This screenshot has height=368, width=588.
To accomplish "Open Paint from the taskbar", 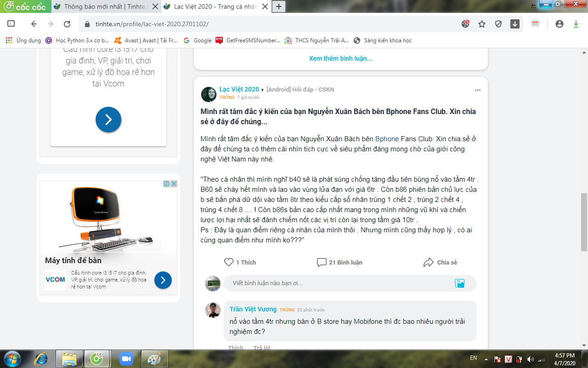I will coord(154,358).
